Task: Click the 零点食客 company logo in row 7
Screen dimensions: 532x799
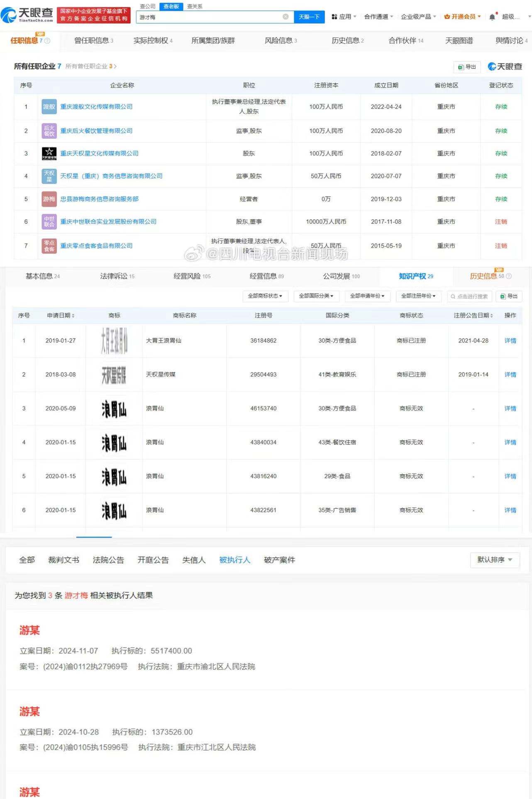Action: pyautogui.click(x=49, y=245)
